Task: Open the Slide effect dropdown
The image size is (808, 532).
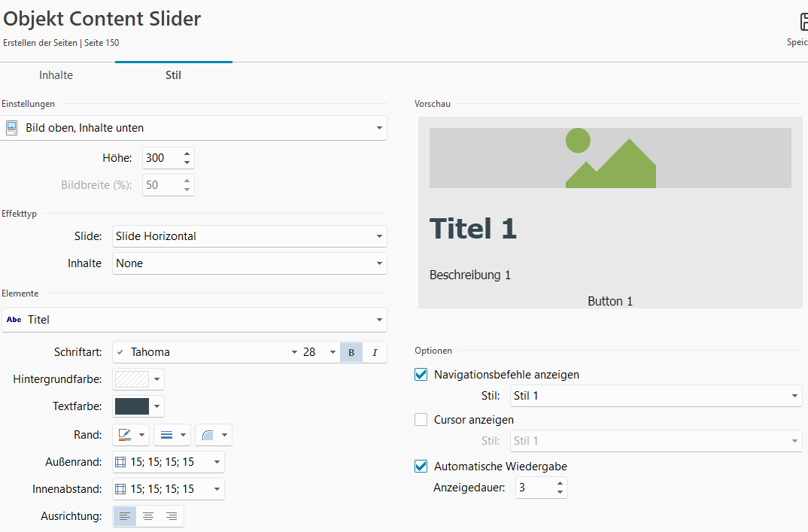Action: click(x=249, y=236)
